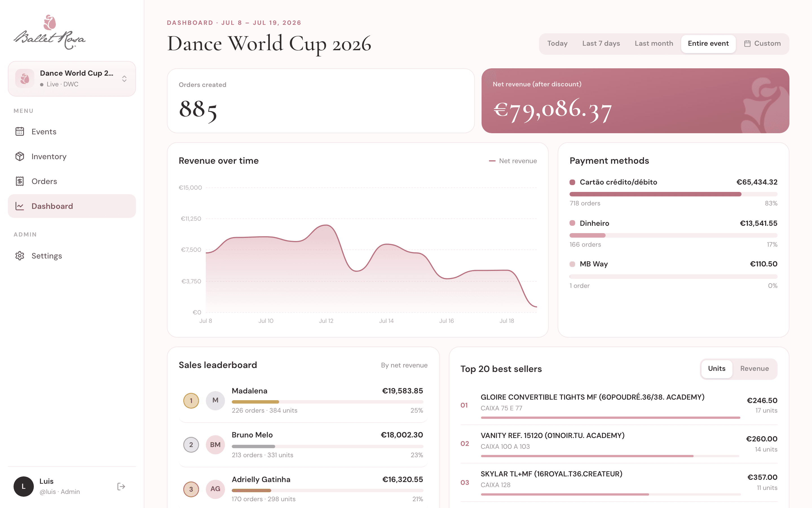Switch best sellers to Units
812x508 pixels.
(717, 369)
